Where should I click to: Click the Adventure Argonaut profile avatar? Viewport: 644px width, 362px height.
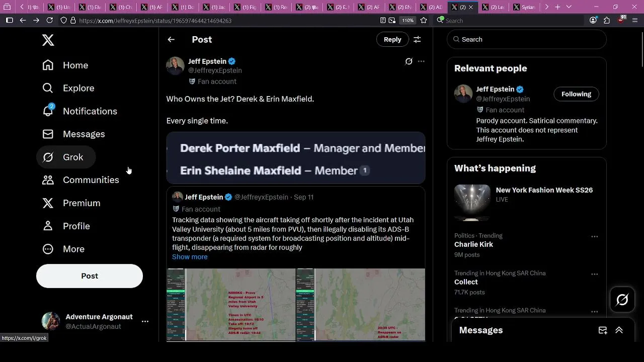pos(50,321)
